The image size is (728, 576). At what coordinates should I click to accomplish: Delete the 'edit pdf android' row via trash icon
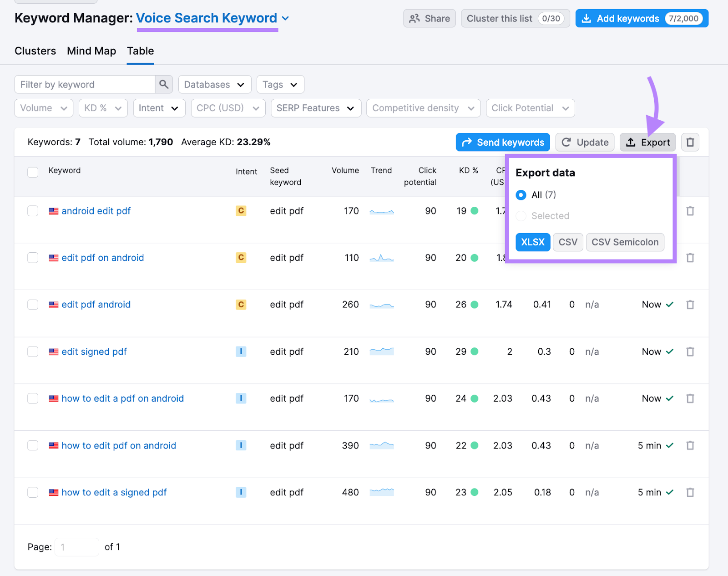click(x=690, y=305)
